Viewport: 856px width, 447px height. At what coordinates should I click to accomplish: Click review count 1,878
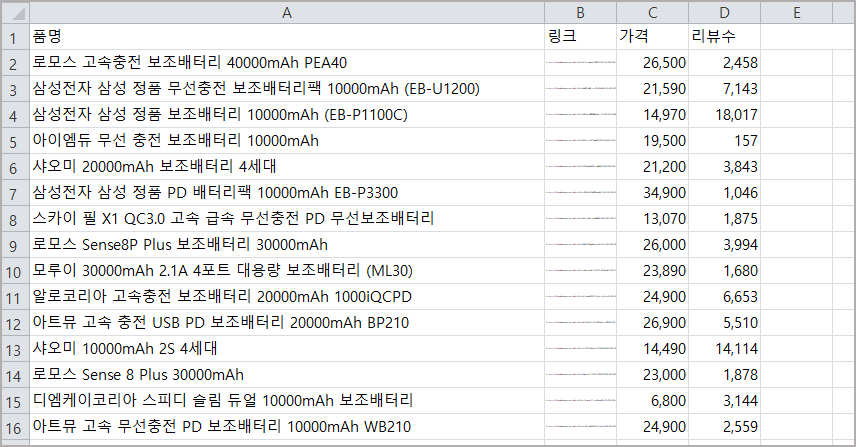724,375
